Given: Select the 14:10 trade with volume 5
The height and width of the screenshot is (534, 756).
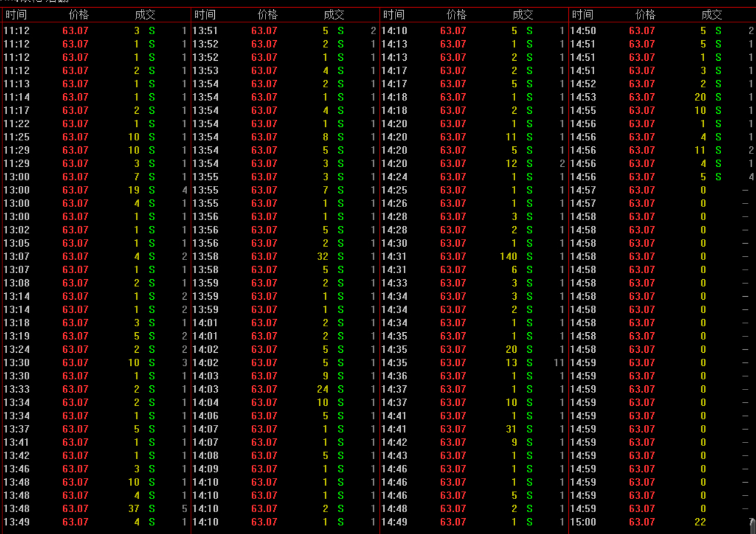Looking at the screenshot, I should 473,31.
